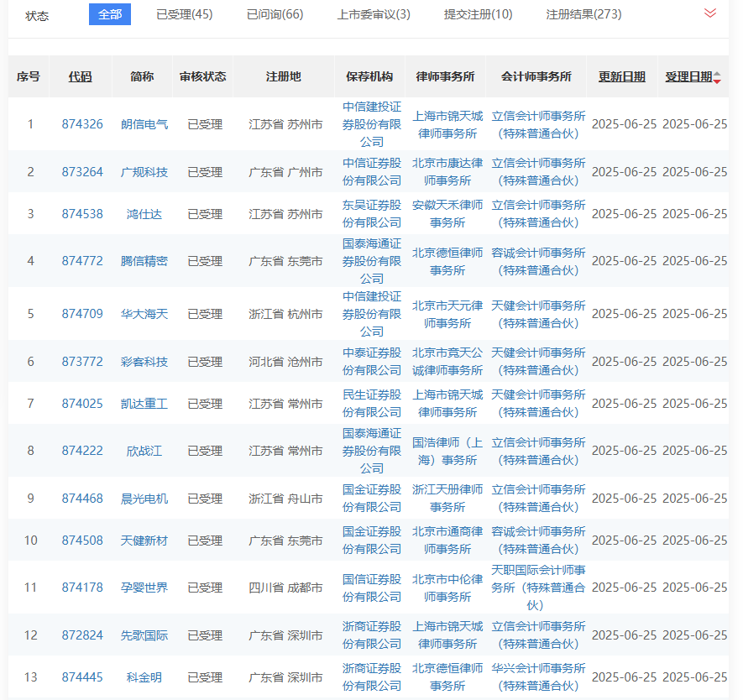This screenshot has width=743, height=700.
Task: Open 朗信电气 company link
Action: [144, 124]
